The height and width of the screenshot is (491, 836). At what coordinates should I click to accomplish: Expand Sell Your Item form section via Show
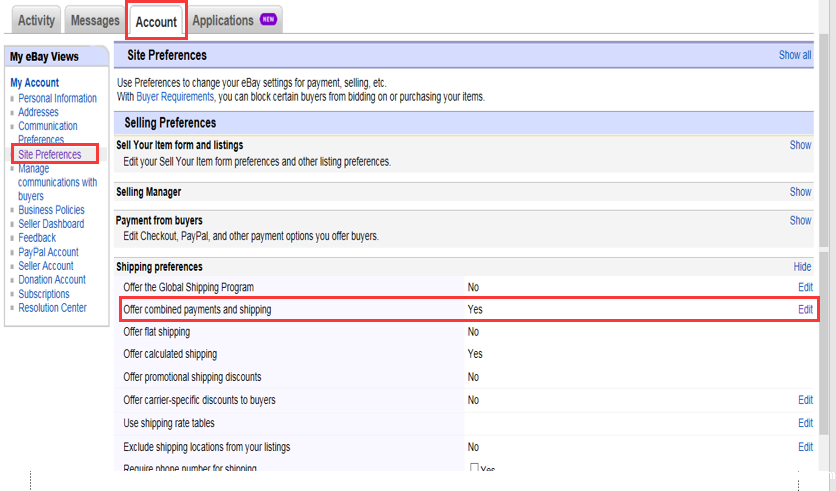click(800, 145)
